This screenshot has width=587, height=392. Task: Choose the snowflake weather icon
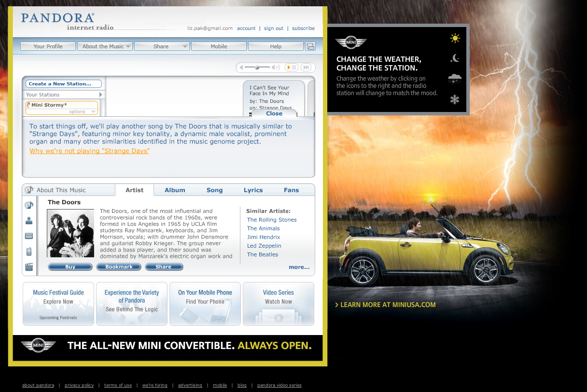point(455,99)
